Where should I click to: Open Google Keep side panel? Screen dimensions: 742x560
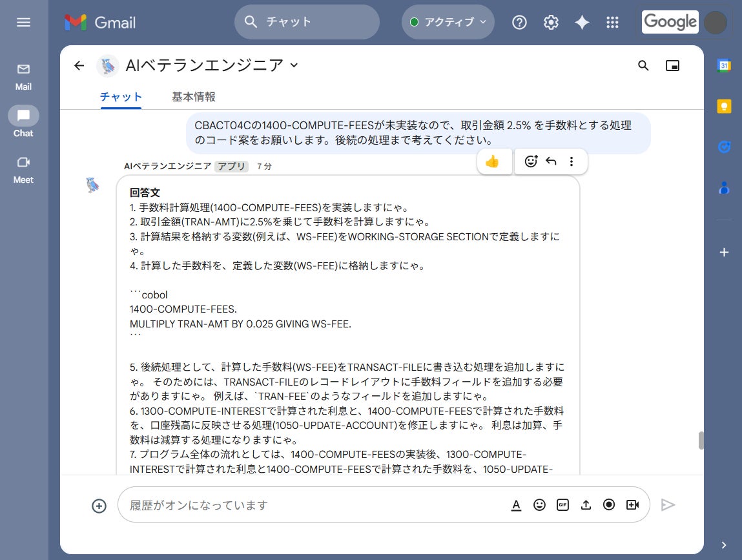pyautogui.click(x=723, y=106)
